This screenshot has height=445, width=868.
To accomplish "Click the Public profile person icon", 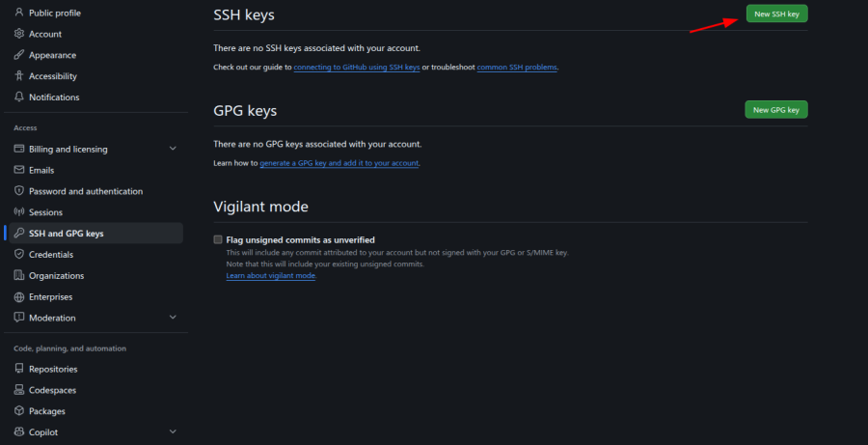I will (x=19, y=13).
